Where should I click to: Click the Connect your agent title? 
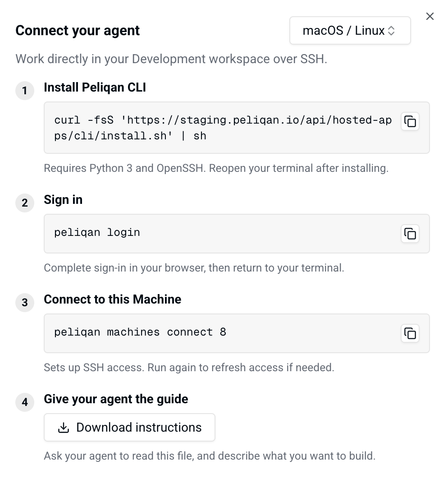pos(78,31)
